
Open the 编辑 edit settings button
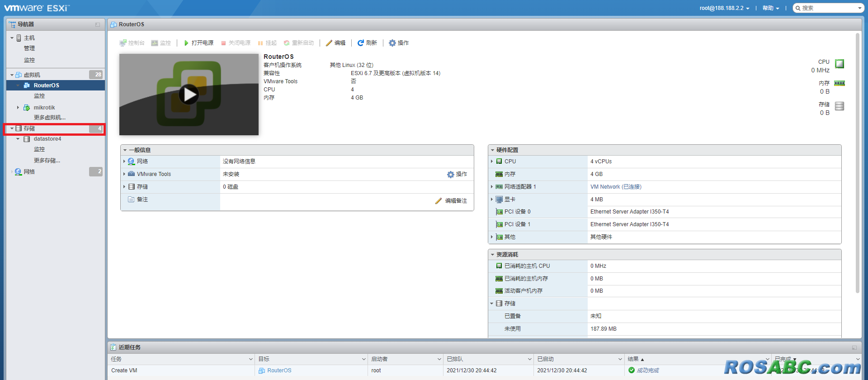(335, 43)
